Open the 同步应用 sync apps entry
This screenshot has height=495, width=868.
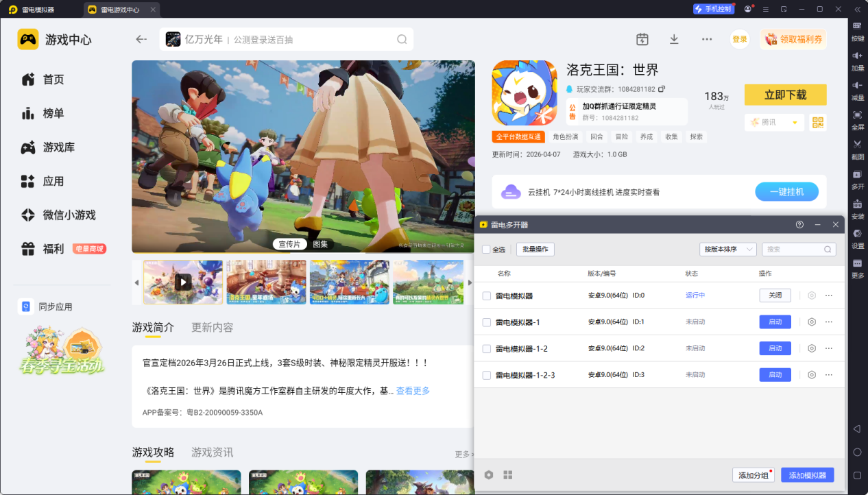tap(46, 306)
